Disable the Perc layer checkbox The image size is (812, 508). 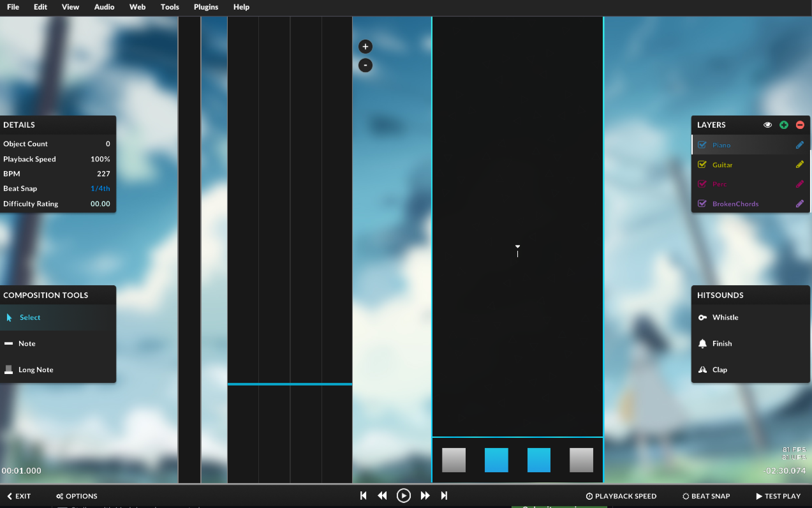703,184
